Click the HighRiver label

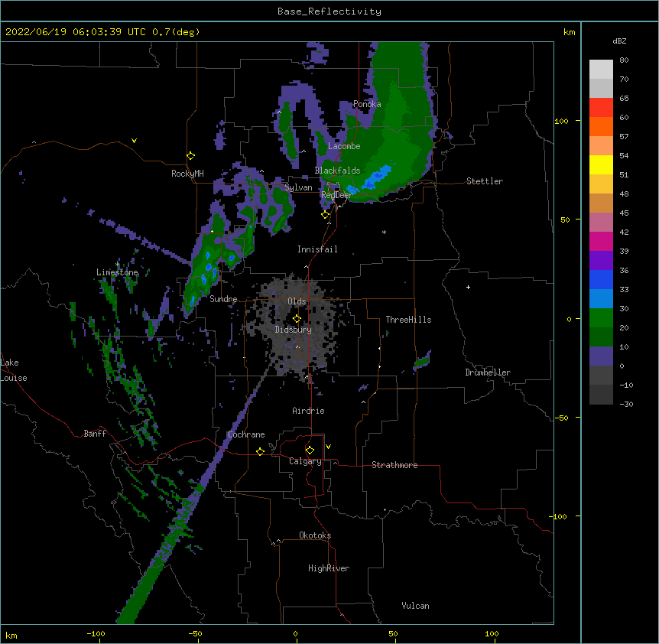pyautogui.click(x=329, y=568)
